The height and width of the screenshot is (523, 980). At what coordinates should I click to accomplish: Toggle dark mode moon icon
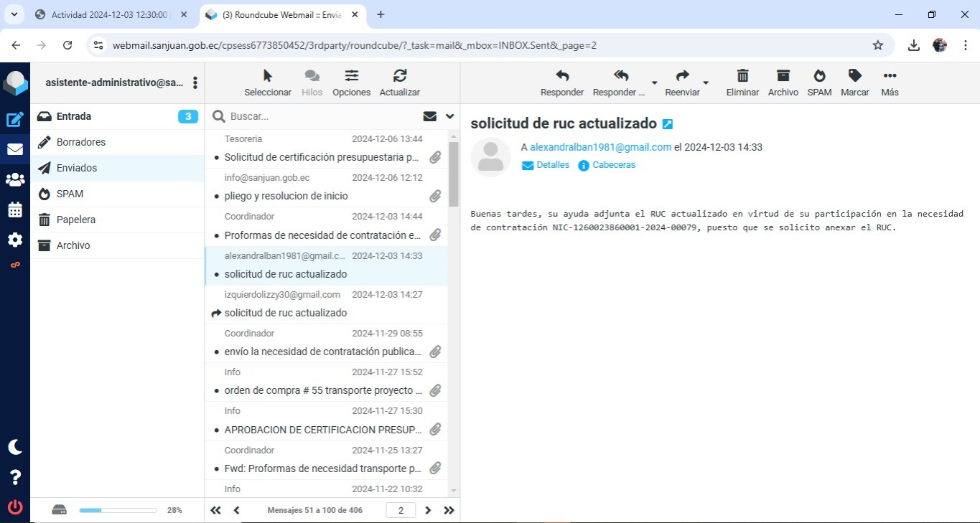point(15,447)
